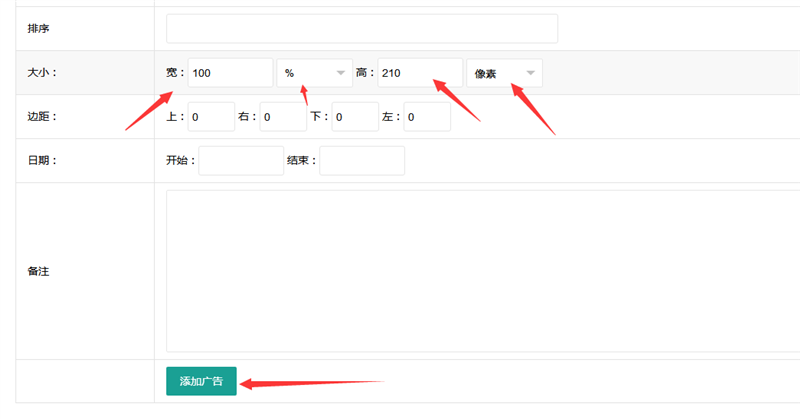Open the 像素 height unit dropdown
The image size is (800, 419).
point(503,73)
